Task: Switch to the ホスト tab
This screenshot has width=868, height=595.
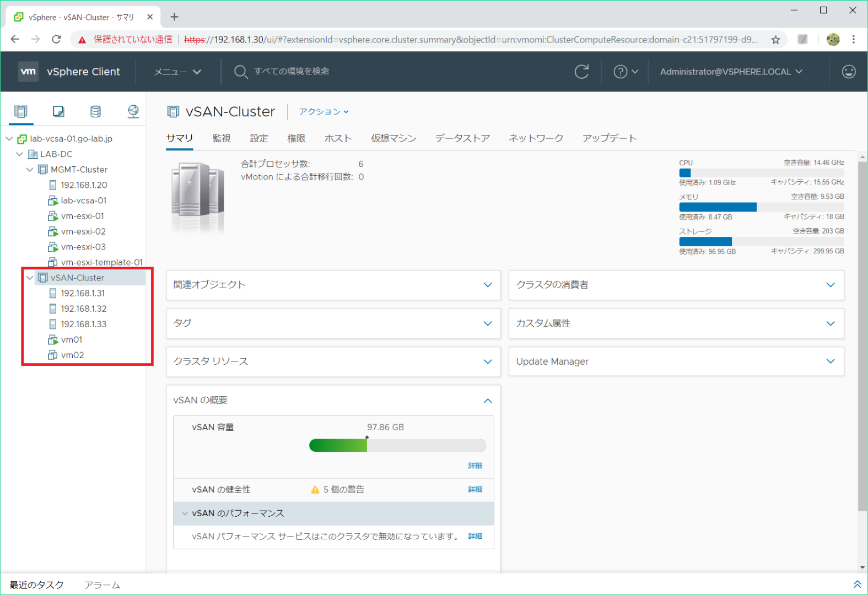Action: (338, 138)
